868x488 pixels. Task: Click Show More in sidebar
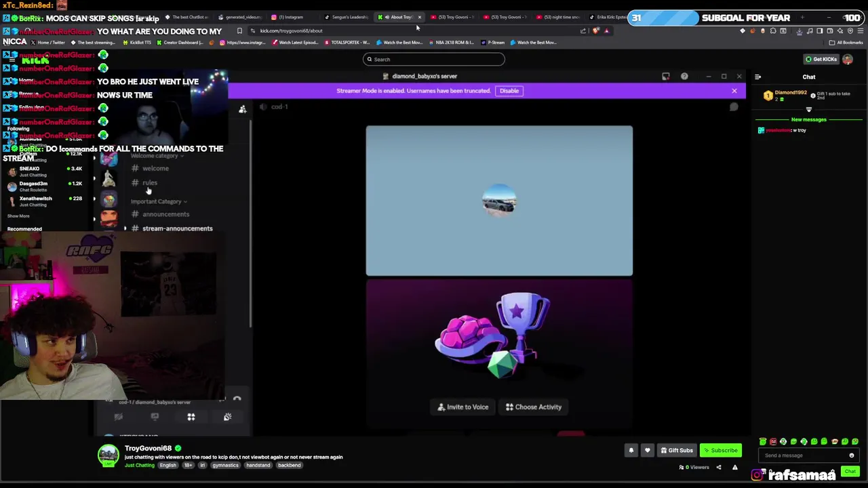pyautogui.click(x=18, y=216)
